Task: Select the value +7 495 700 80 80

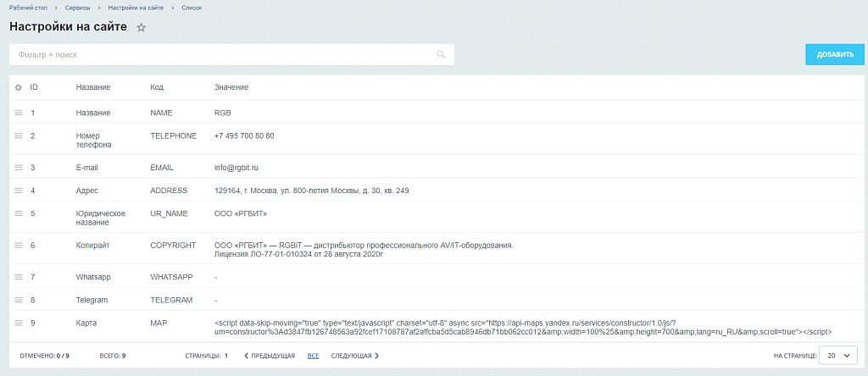Action: point(244,135)
